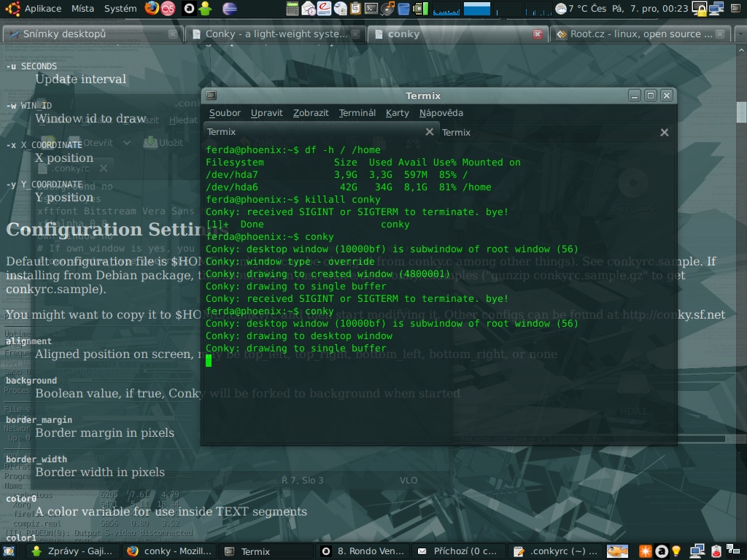Open the browser tab list dropdown arrow
The height and width of the screenshot is (560, 747).
coord(740,34)
